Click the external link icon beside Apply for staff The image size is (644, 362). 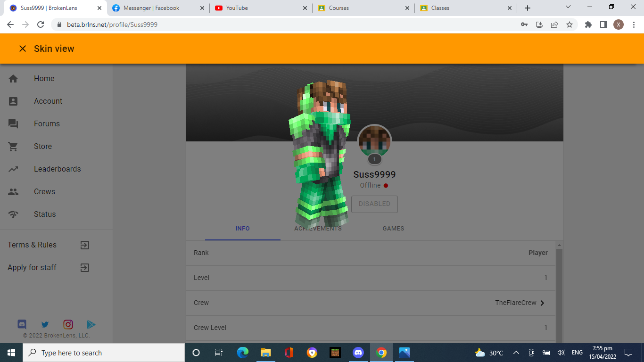point(84,268)
